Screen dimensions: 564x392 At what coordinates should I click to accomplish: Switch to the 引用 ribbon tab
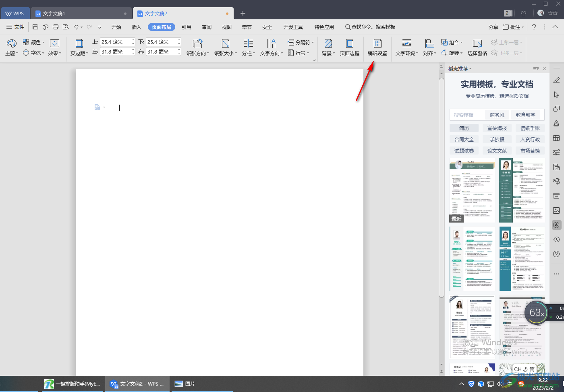pos(187,27)
